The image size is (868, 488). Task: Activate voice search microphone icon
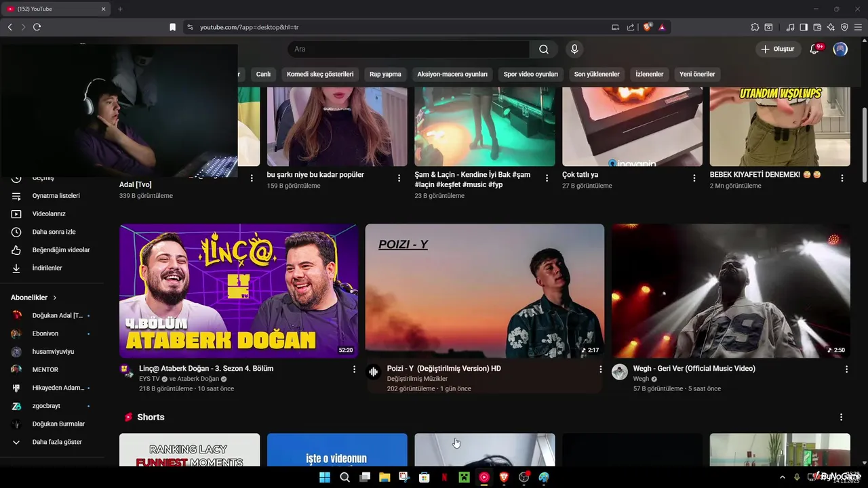[574, 49]
